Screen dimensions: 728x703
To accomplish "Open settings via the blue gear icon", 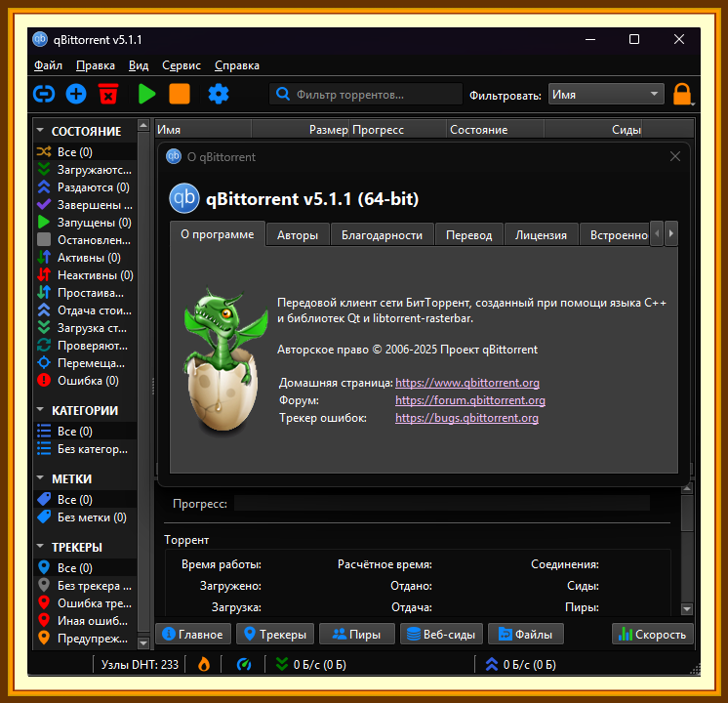I will [x=219, y=95].
